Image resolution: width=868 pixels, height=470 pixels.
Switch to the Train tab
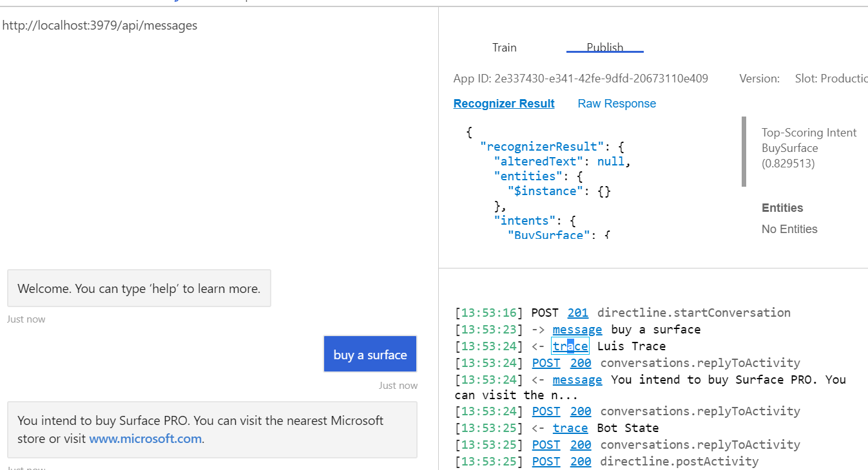[x=504, y=48]
